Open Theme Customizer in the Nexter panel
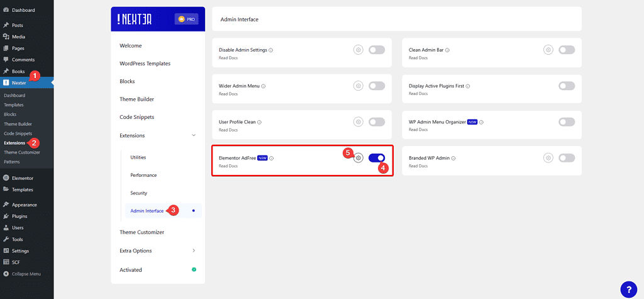Image resolution: width=644 pixels, height=299 pixels. (142, 232)
